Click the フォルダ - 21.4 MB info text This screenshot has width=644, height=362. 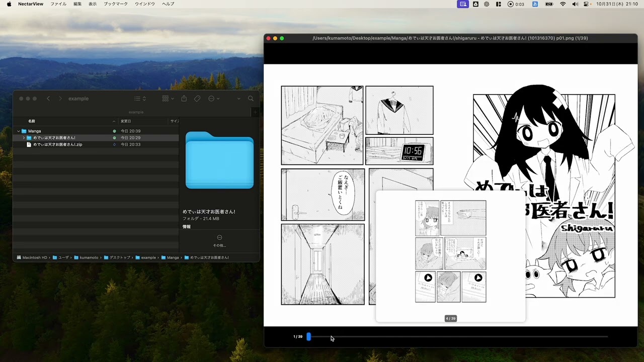tap(201, 219)
